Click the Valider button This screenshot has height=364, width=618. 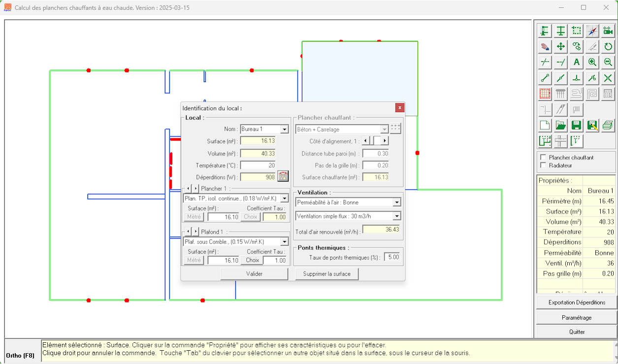tap(254, 274)
